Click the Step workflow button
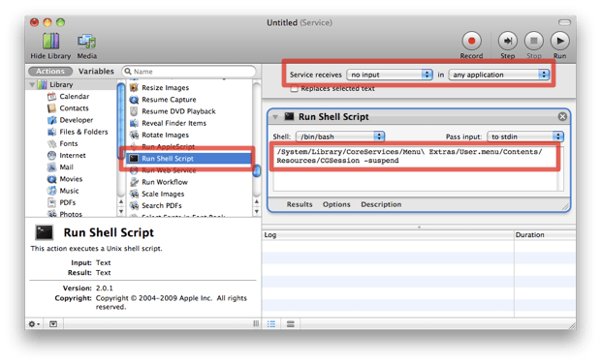Viewport: 601px width, 364px height. point(508,41)
